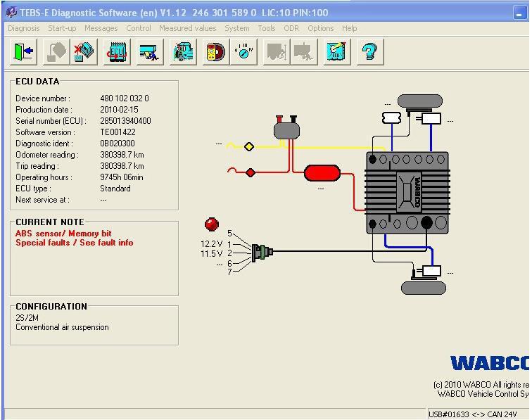Open the multimeter measured values icon

tap(216, 51)
